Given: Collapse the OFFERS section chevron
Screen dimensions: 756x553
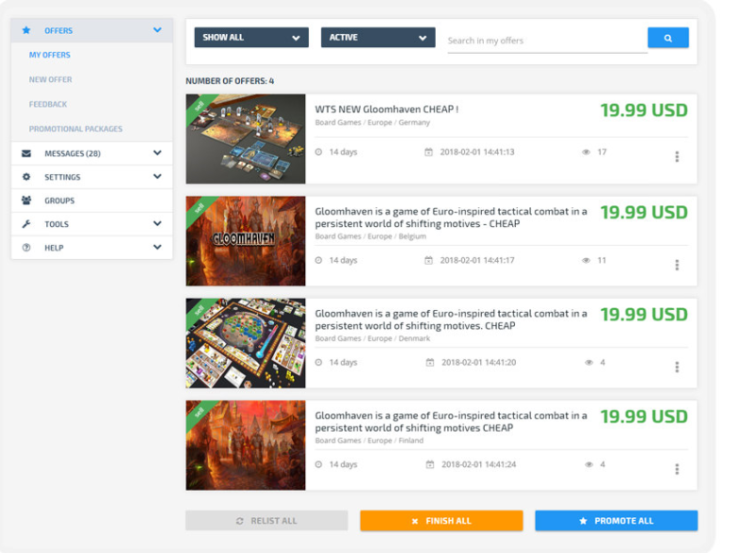Looking at the screenshot, I should coord(157,29).
